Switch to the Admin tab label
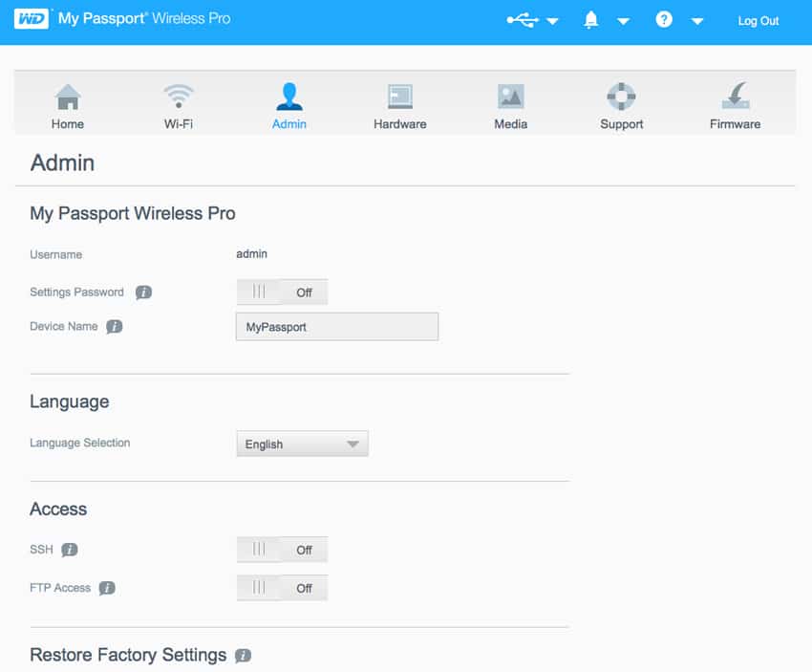Image resolution: width=812 pixels, height=672 pixels. [x=289, y=124]
